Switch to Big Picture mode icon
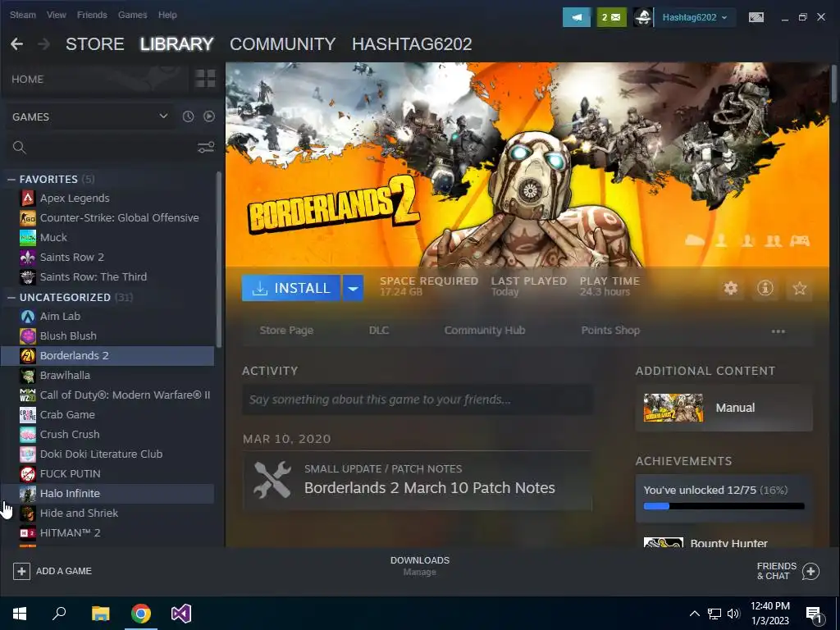Screen dimensions: 840x630 (x=756, y=17)
